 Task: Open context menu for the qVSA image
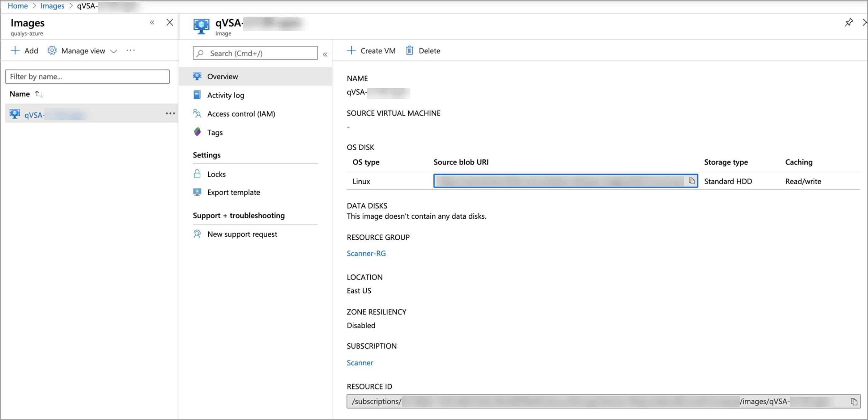click(170, 113)
